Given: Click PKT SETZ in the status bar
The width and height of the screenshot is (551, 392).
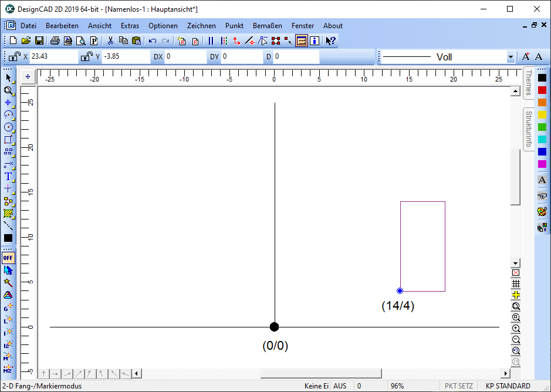Looking at the screenshot, I should pos(458,386).
